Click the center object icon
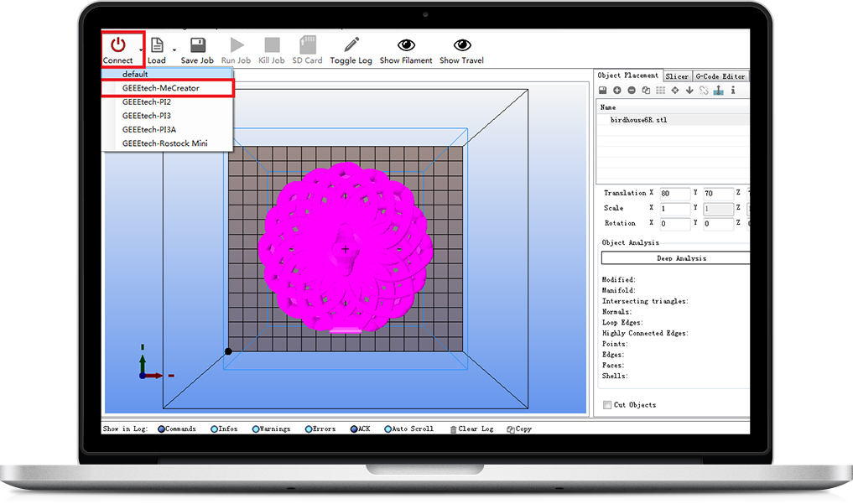This screenshot has height=504, width=853. (675, 91)
